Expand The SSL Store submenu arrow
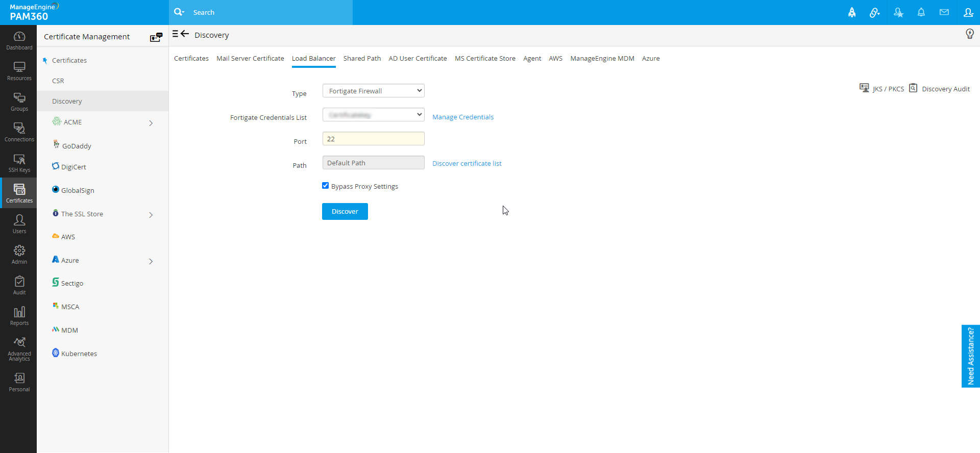980x453 pixels. [x=151, y=215]
